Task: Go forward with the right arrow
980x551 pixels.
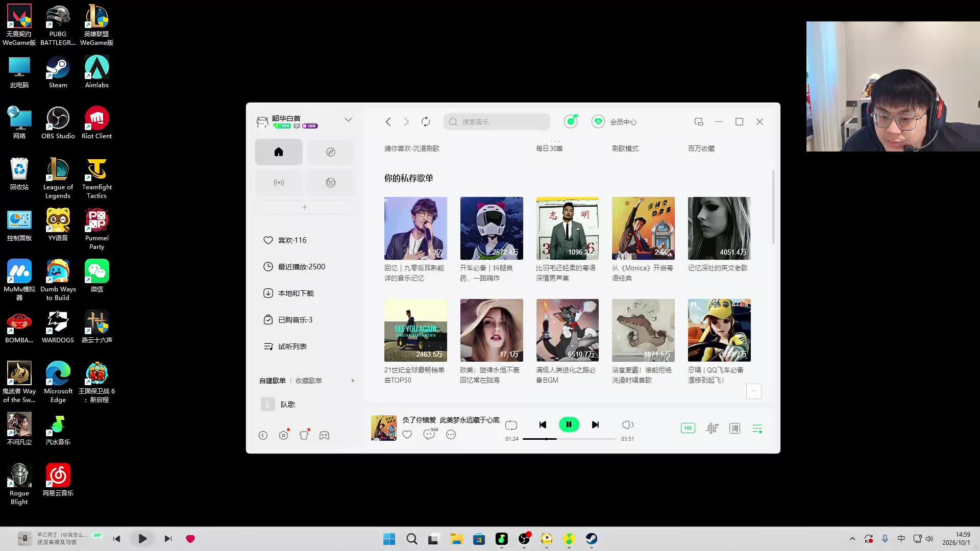Action: [x=406, y=122]
